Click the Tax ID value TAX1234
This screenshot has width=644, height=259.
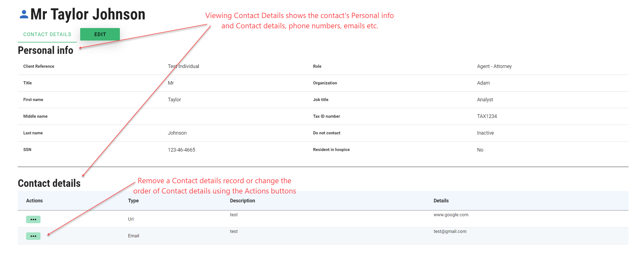(487, 116)
